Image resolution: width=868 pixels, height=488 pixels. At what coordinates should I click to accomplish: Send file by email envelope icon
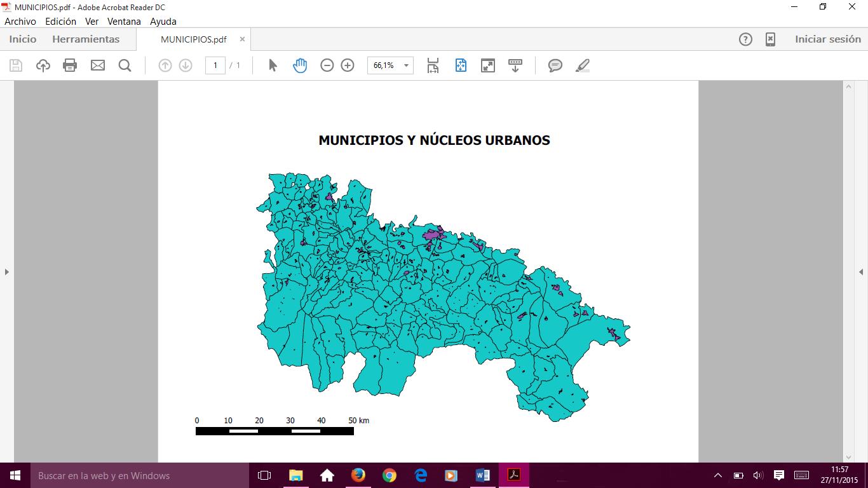click(97, 65)
